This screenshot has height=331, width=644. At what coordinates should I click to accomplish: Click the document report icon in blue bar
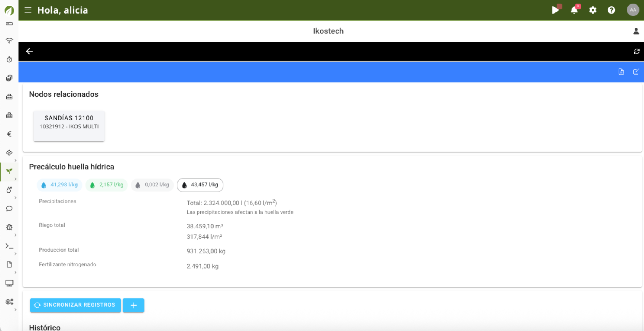point(621,72)
